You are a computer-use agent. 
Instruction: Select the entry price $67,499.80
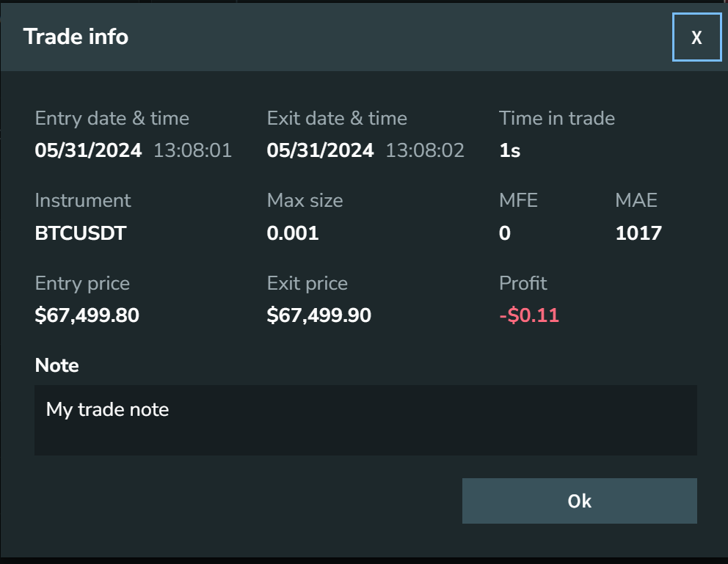coord(87,315)
